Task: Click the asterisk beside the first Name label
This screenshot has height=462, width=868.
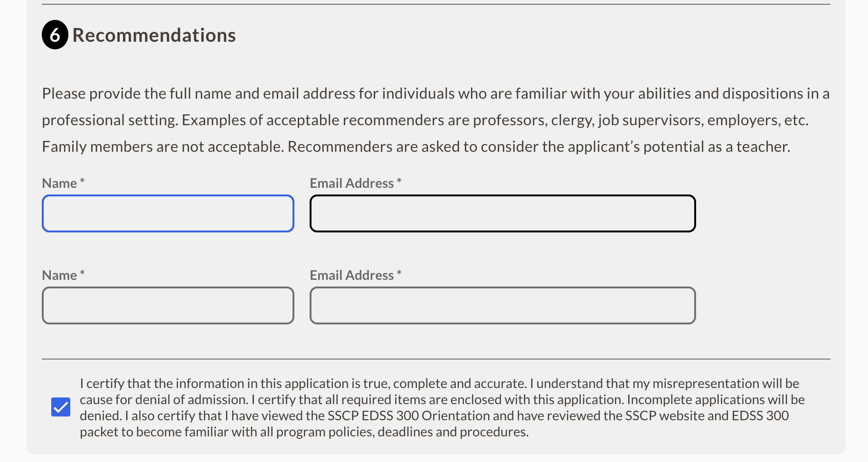Action: point(82,181)
